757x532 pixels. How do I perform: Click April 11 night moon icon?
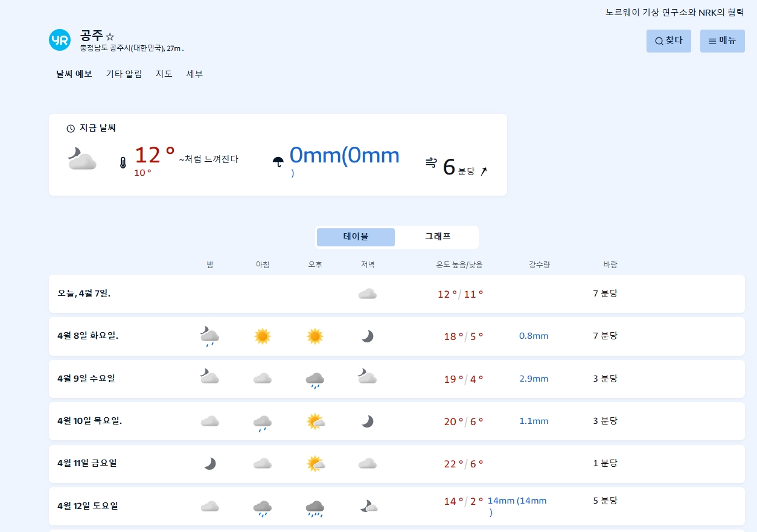209,463
